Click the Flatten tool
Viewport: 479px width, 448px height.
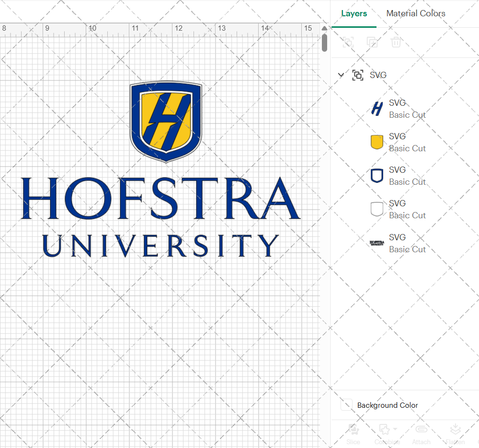pyautogui.click(x=455, y=434)
